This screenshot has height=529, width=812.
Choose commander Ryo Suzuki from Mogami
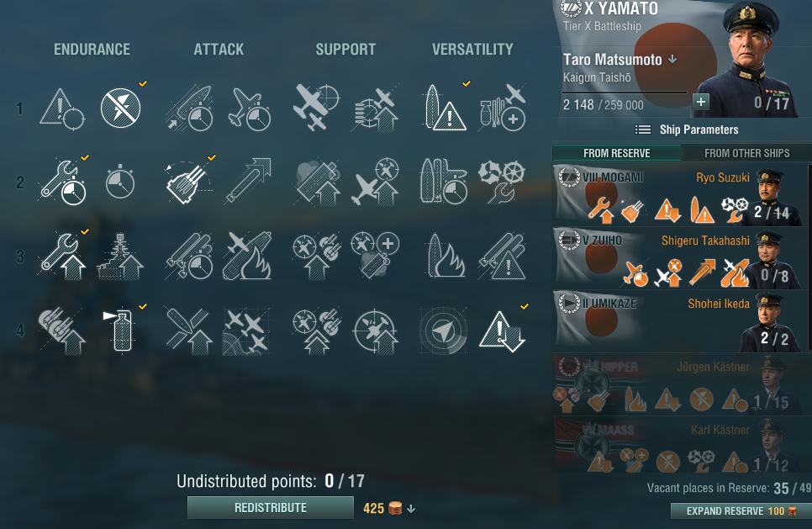pos(679,195)
